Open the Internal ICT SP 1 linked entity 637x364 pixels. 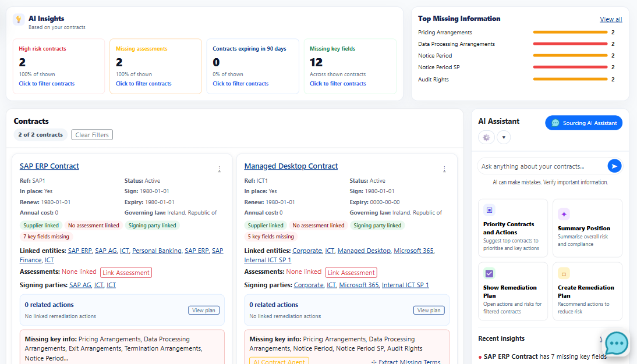coord(267,260)
